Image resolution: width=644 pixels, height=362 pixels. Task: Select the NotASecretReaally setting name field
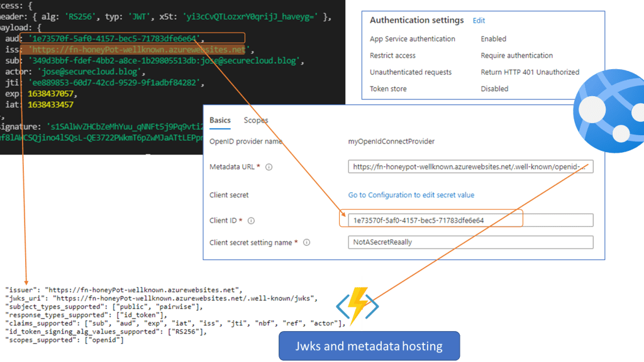tap(470, 243)
